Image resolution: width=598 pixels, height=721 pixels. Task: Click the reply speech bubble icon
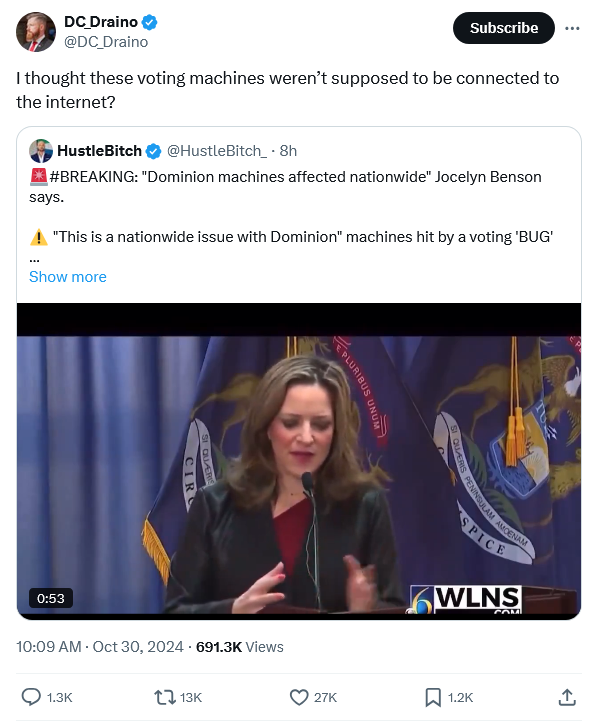click(x=31, y=697)
